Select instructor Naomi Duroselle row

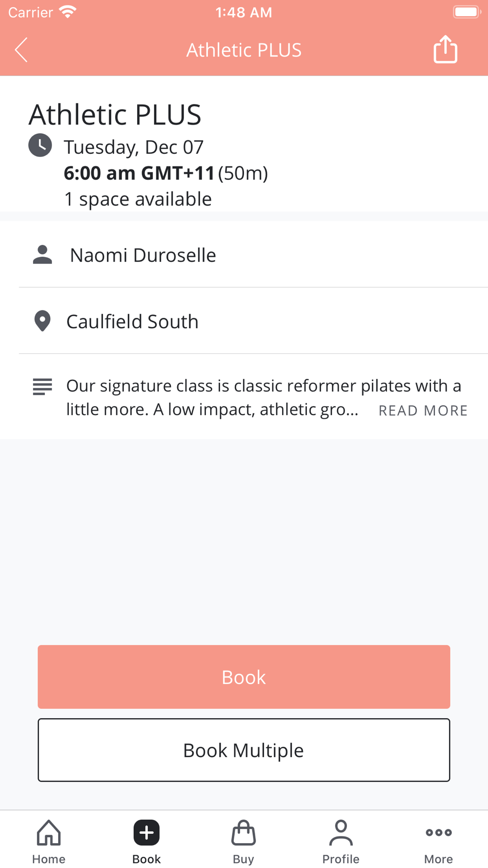(x=253, y=254)
